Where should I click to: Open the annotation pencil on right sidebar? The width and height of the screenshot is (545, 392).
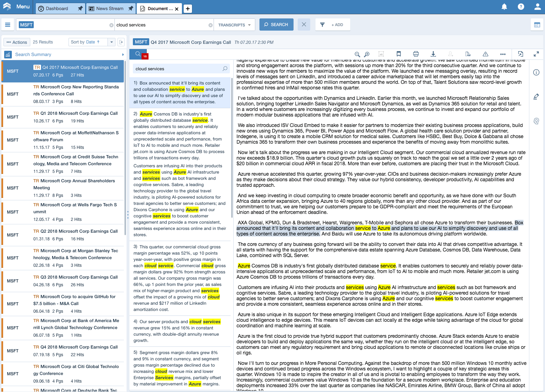[536, 97]
